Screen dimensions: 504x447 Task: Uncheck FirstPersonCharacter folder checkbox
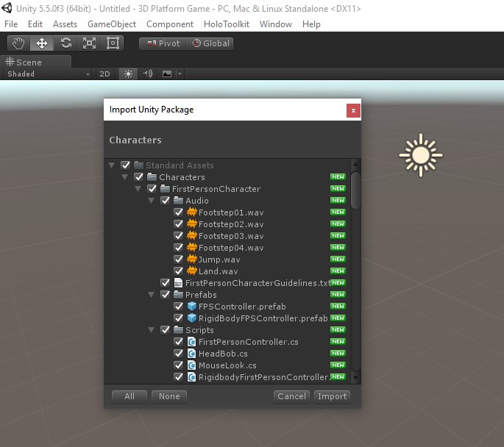point(152,188)
